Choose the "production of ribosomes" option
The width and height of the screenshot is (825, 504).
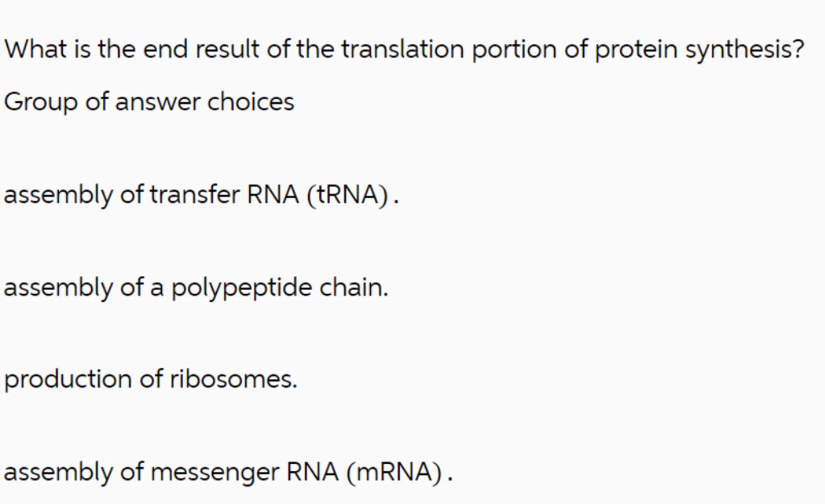pos(150,379)
